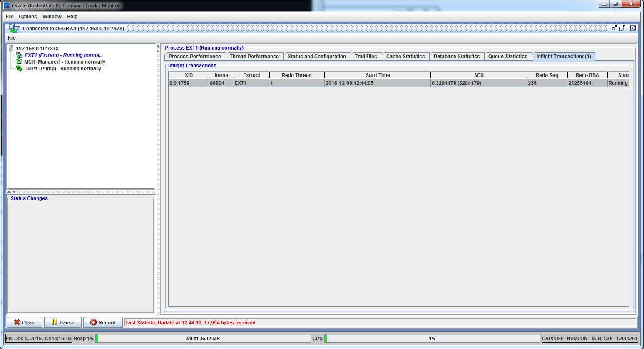Open the Help menu
Screen dimensions: 644x349
72,17
